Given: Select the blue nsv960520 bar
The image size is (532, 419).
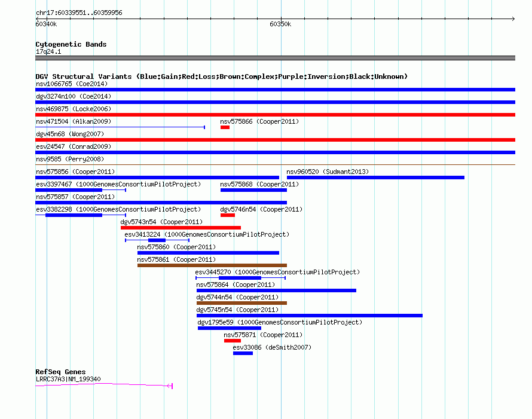Looking at the screenshot, I should tap(375, 178).
